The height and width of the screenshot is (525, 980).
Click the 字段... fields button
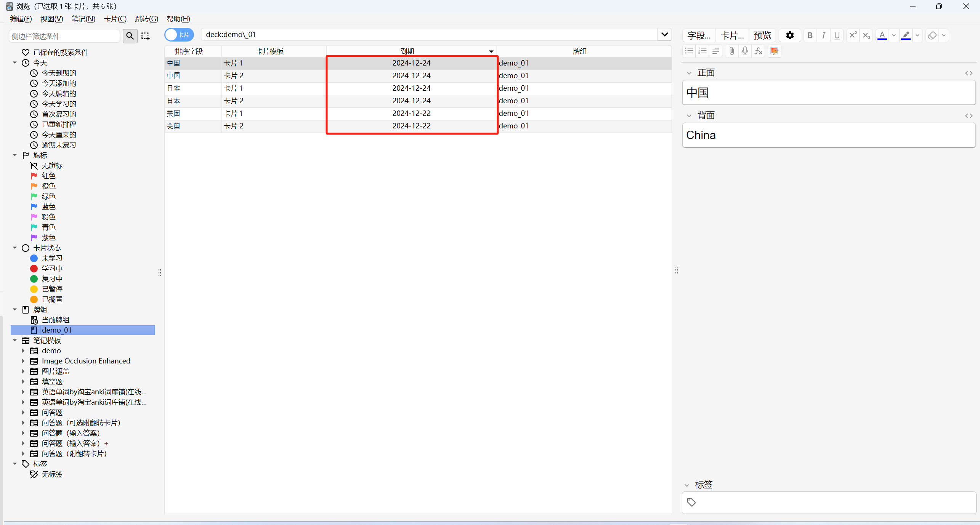coord(699,35)
